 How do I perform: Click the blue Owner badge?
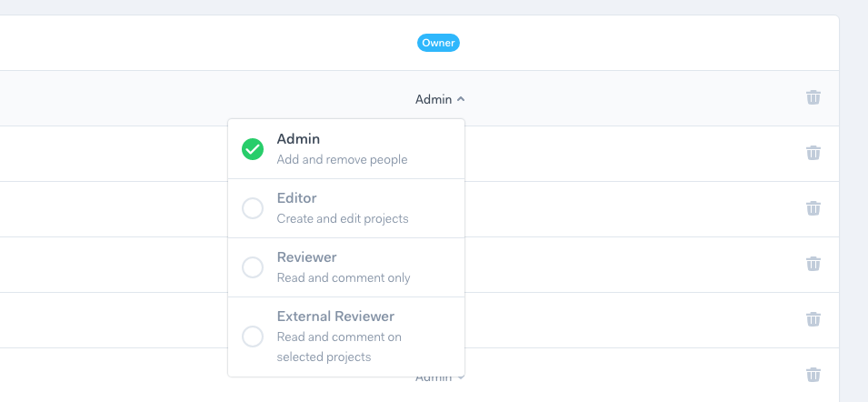pos(438,43)
